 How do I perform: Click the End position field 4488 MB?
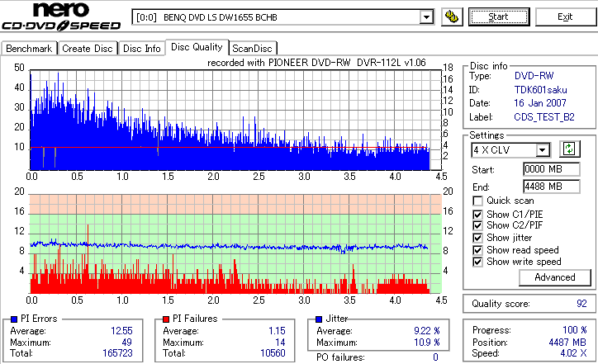point(552,187)
